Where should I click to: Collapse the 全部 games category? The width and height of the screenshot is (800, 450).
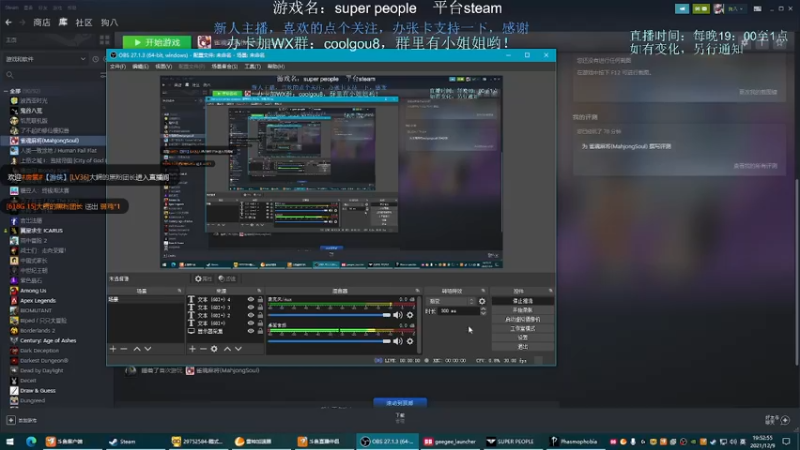tap(6, 91)
